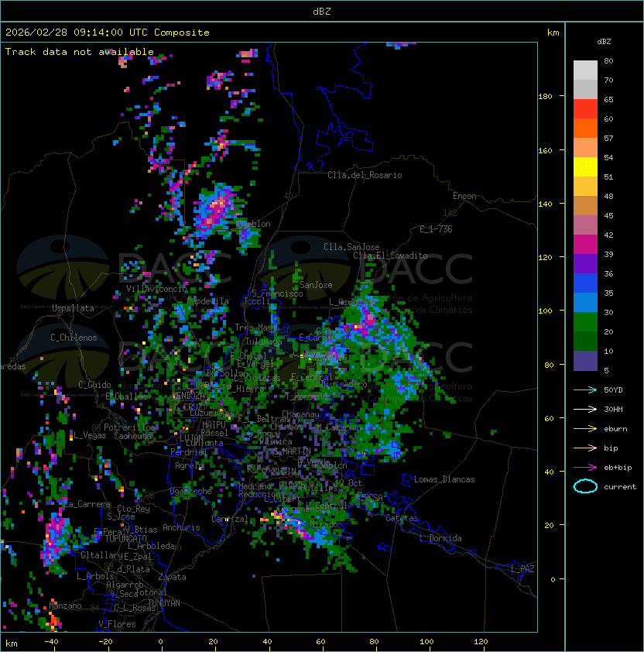Click the Clla.del_Rosario map label
Viewport: 644px width, 652px height.
coord(365,175)
